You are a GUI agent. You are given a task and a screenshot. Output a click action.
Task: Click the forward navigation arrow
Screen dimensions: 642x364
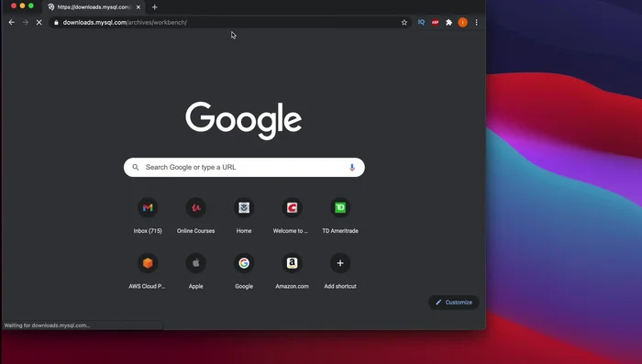(x=26, y=23)
